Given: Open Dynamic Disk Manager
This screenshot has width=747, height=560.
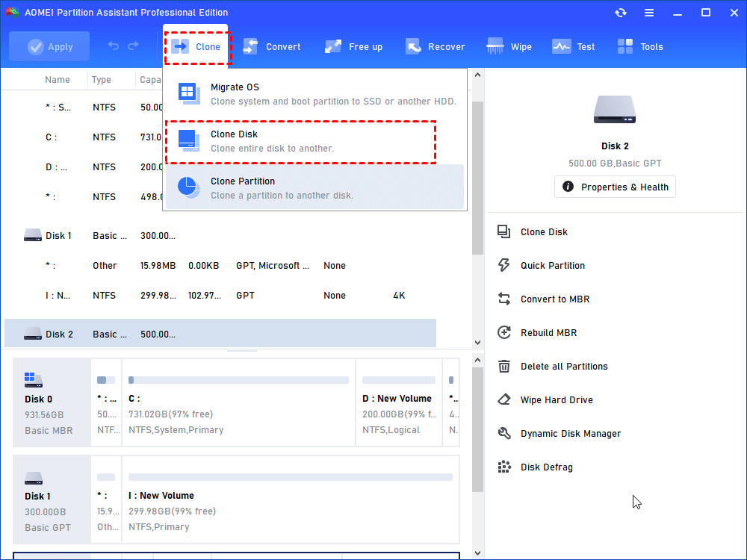Looking at the screenshot, I should [x=571, y=433].
